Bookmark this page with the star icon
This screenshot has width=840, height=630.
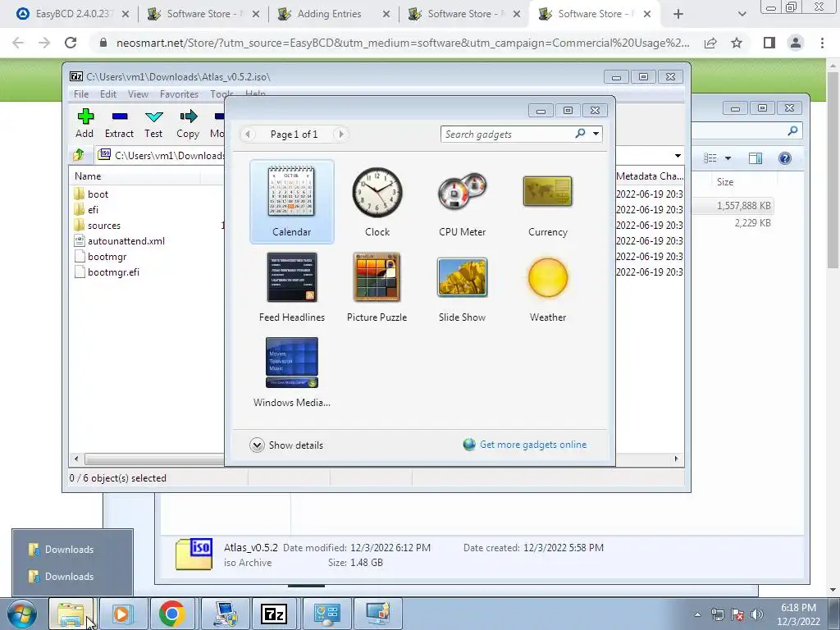pyautogui.click(x=737, y=43)
